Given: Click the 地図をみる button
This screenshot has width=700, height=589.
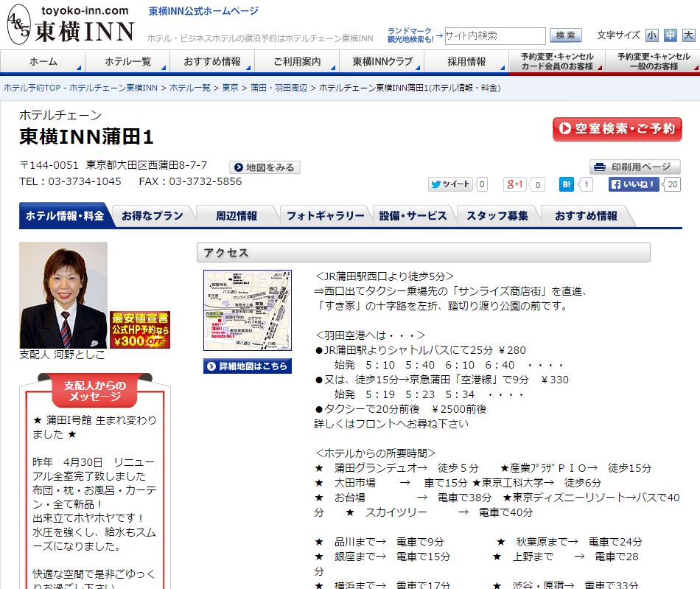Looking at the screenshot, I should point(265,167).
